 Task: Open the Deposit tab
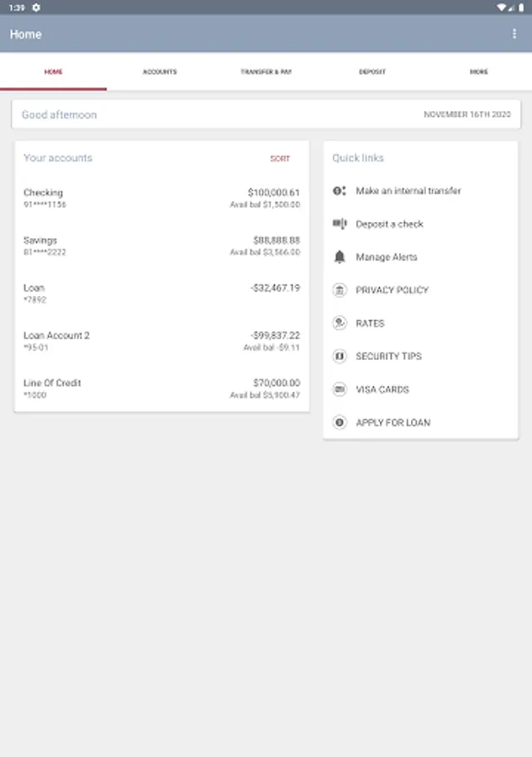tap(372, 71)
